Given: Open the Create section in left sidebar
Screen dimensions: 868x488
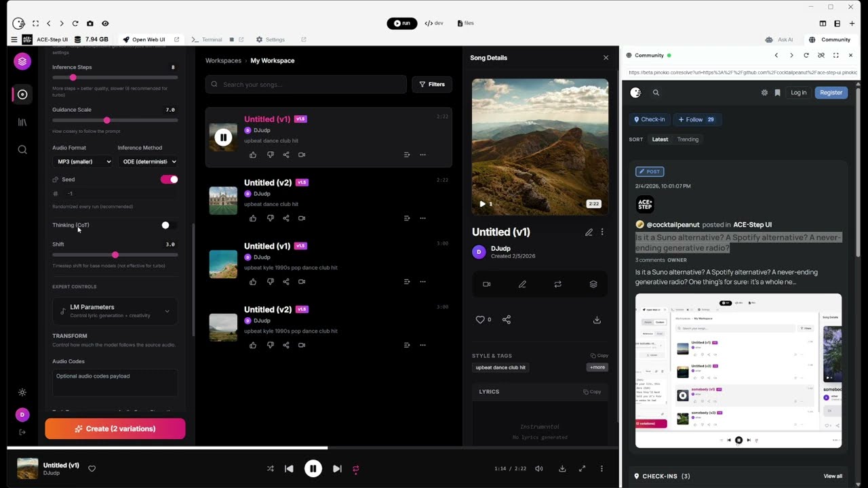Looking at the screenshot, I should coord(22,95).
